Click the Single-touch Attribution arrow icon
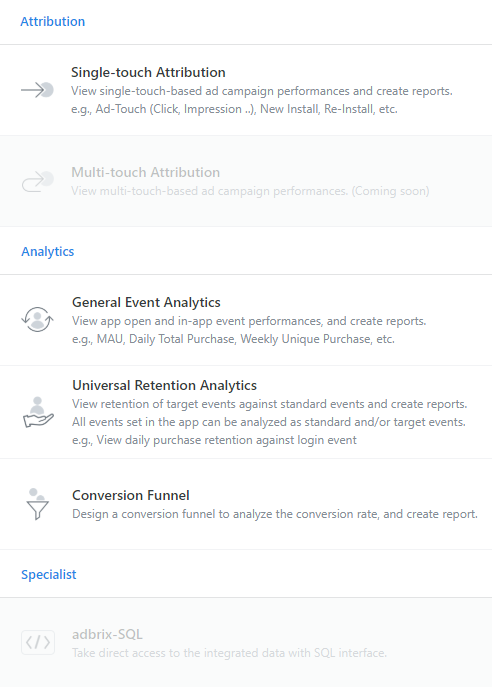Screen dimensions: 492x687 point(38,90)
